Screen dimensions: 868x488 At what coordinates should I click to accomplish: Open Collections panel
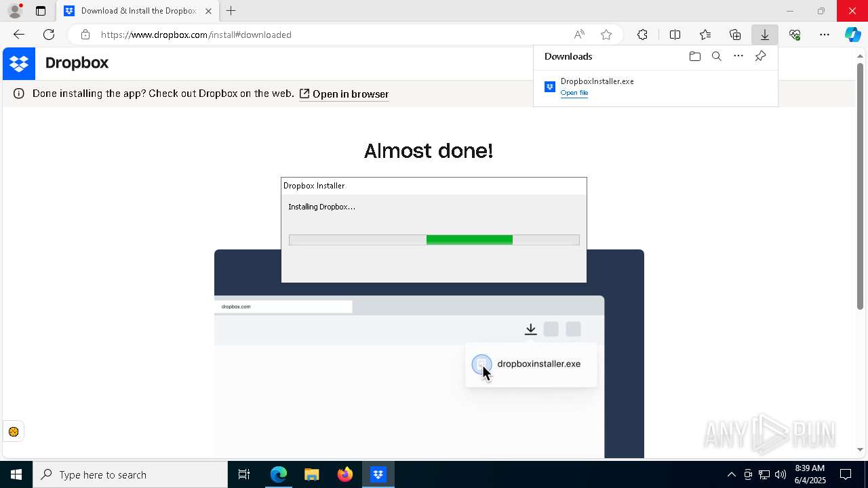(x=735, y=35)
